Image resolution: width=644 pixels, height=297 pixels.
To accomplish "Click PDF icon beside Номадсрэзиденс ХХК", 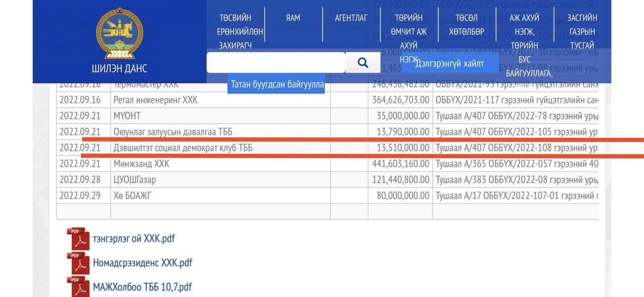I will (x=78, y=263).
